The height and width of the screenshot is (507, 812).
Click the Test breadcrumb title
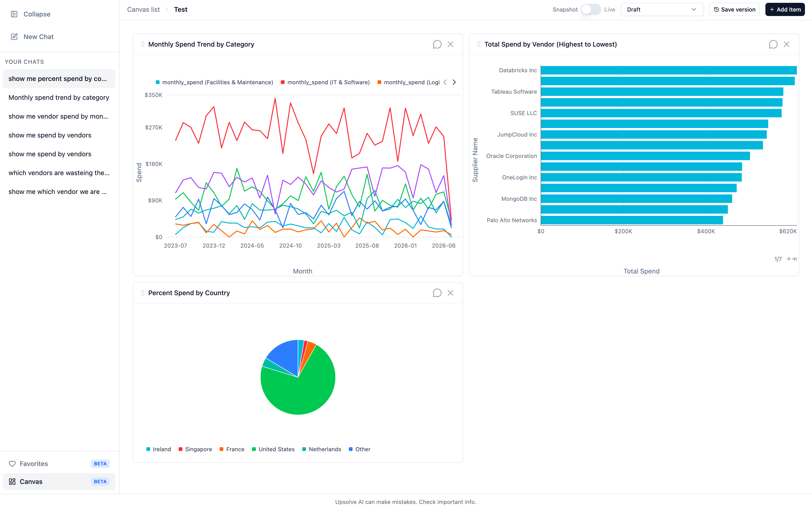click(x=181, y=9)
